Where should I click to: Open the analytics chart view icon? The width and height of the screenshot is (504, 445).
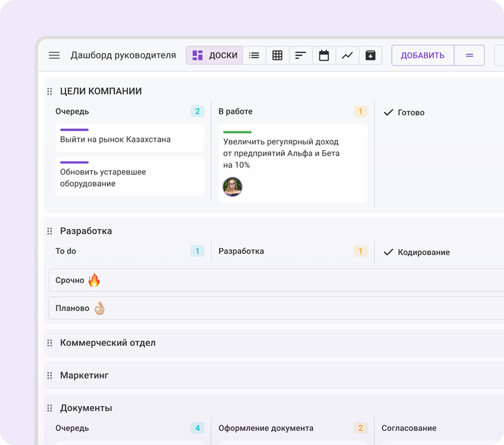347,56
